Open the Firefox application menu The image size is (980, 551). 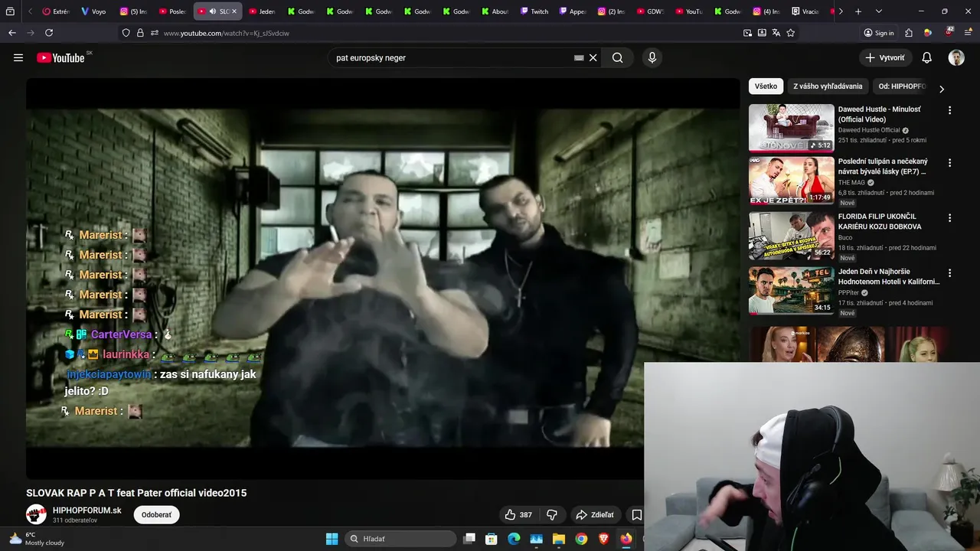[969, 33]
